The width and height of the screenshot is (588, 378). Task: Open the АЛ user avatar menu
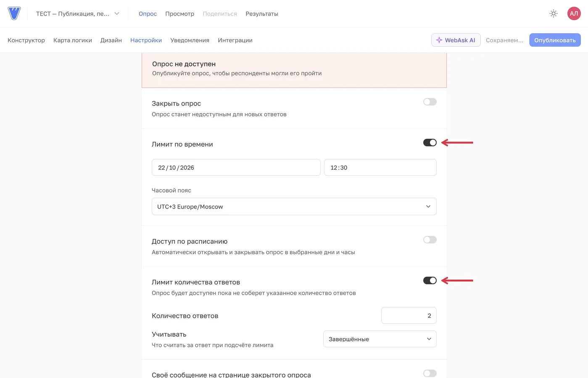(x=574, y=13)
